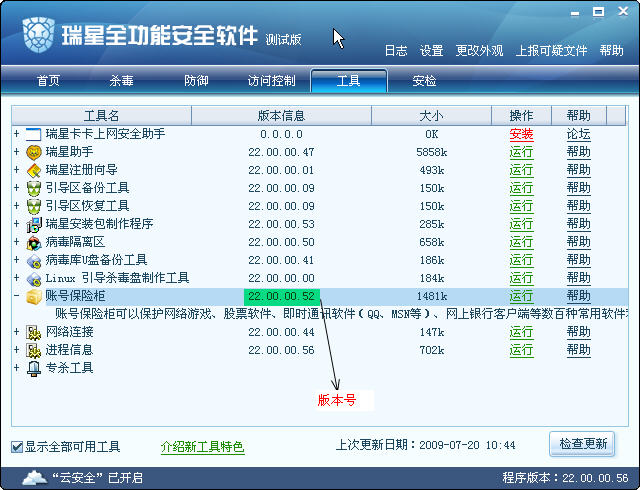
Task: Click the Rising lion shield logo
Action: [x=39, y=35]
